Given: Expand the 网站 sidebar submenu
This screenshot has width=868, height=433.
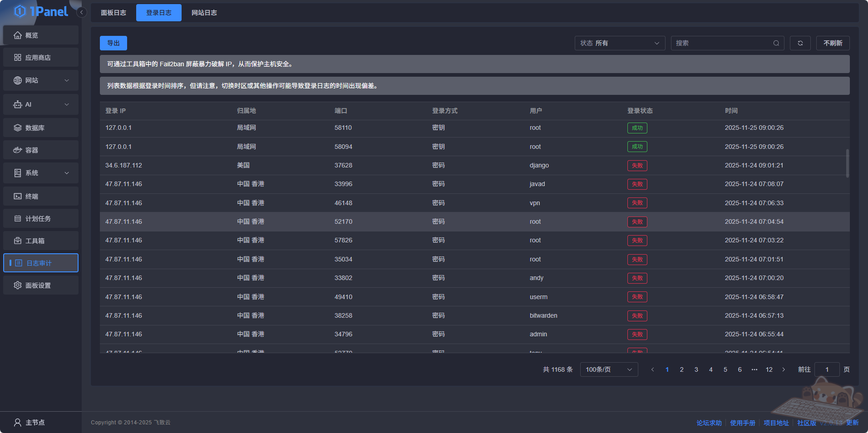Looking at the screenshot, I should pyautogui.click(x=41, y=80).
